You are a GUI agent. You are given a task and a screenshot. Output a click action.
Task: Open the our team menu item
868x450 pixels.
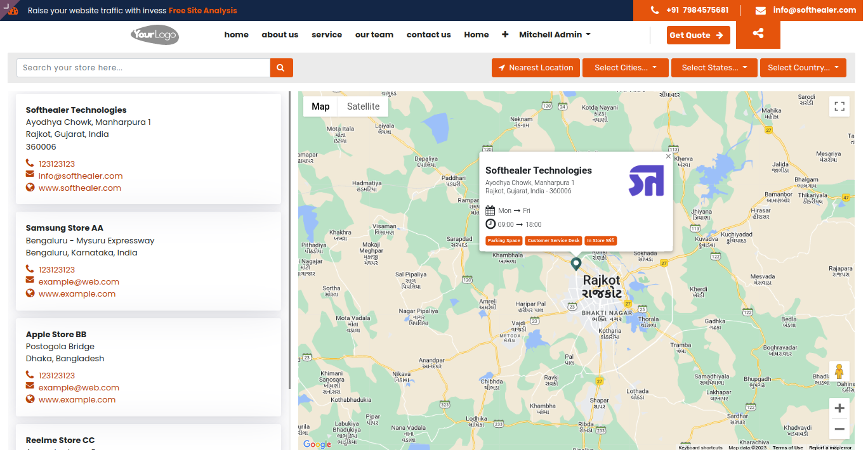click(x=374, y=35)
